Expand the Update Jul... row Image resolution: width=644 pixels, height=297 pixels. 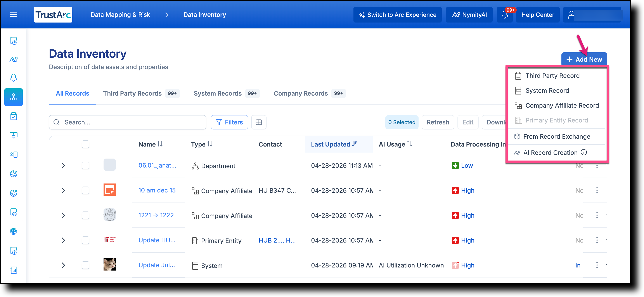click(63, 265)
